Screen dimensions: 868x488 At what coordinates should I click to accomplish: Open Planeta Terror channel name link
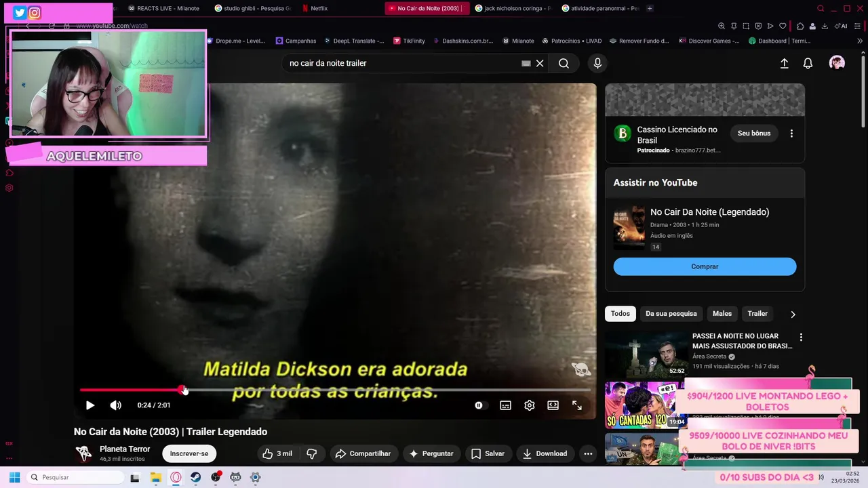coord(125,449)
